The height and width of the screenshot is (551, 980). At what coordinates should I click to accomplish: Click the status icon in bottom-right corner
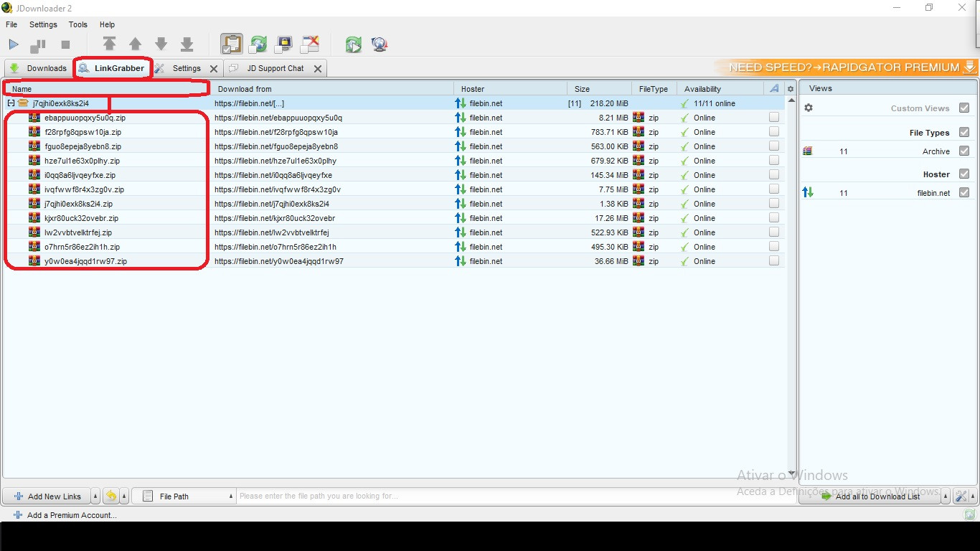coord(970,514)
